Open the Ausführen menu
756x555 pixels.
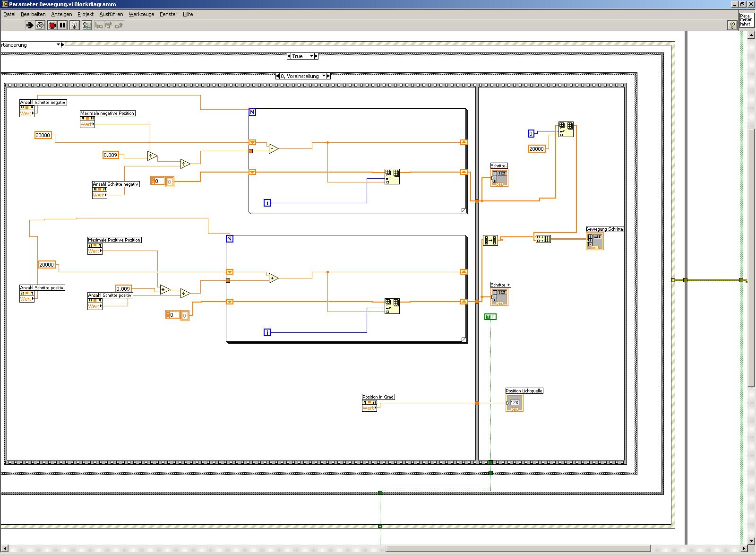click(111, 14)
